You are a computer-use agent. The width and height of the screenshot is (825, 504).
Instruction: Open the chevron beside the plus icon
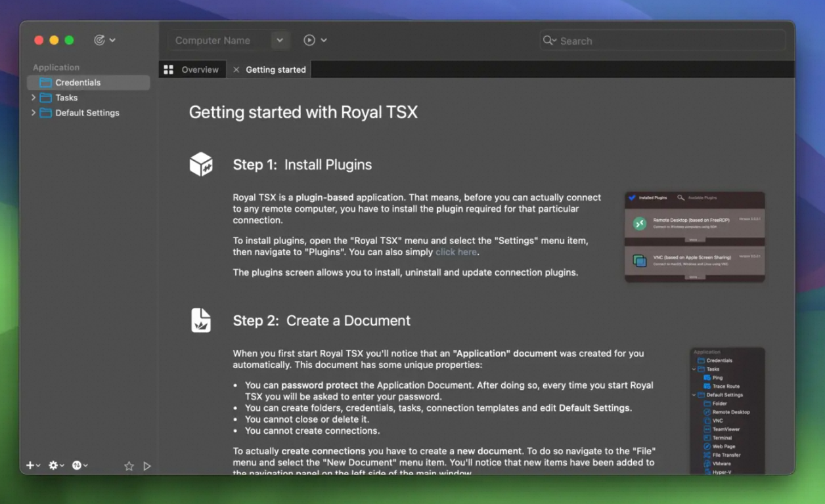tap(38, 466)
